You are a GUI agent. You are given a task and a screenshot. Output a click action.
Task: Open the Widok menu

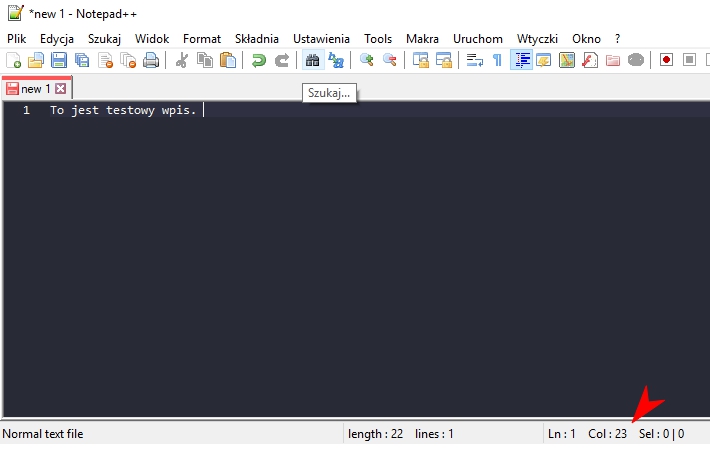(x=152, y=39)
